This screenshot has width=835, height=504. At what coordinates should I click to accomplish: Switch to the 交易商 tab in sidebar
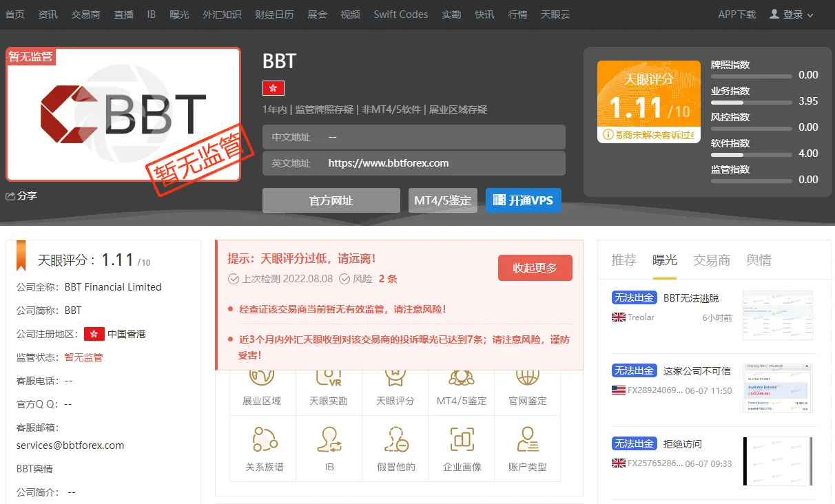tap(712, 260)
